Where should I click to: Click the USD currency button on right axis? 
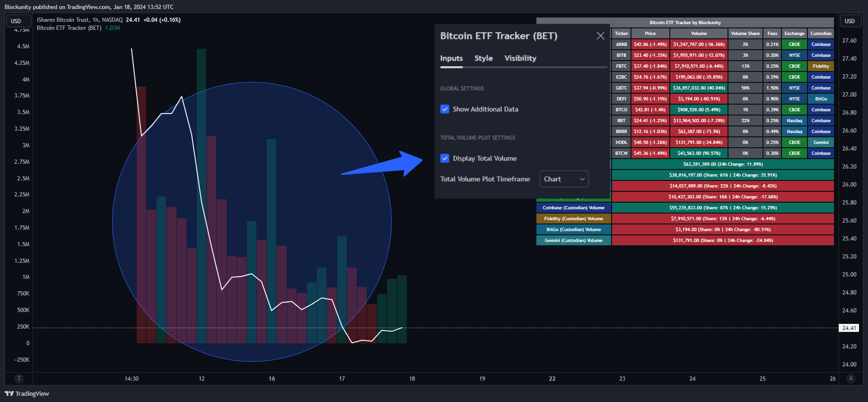tap(850, 21)
